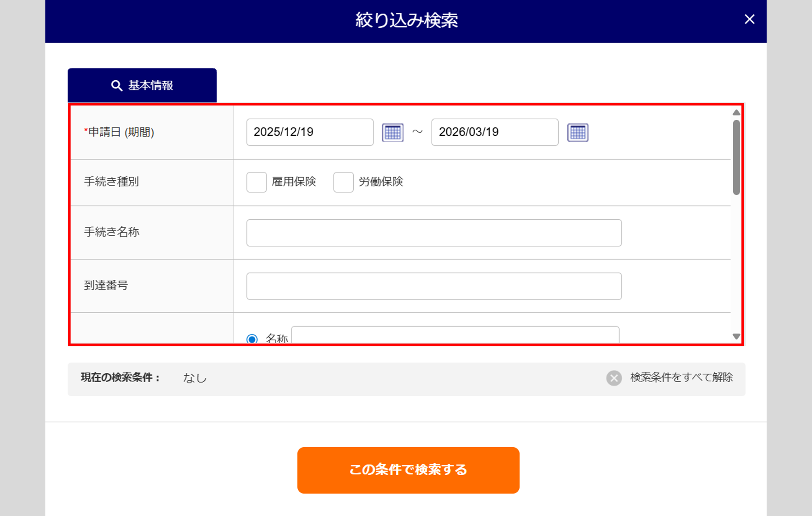
Task: Check the 労働保険 checkbox
Action: pos(343,182)
